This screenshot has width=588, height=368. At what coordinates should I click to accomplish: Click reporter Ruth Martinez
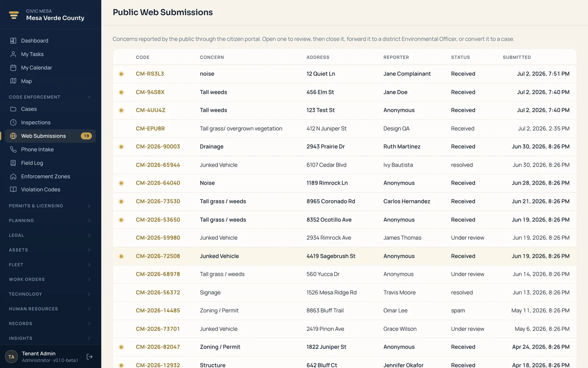pos(402,146)
